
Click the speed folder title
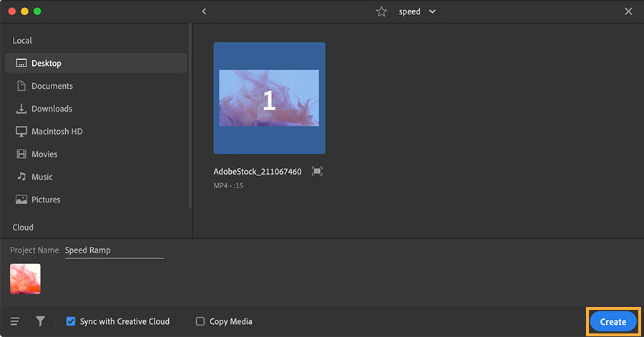click(409, 12)
